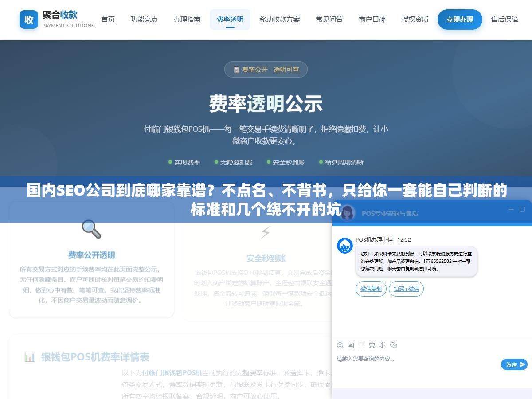532x399 pixels.
Task: Open the 售后保障 nav item
Action: 505,20
